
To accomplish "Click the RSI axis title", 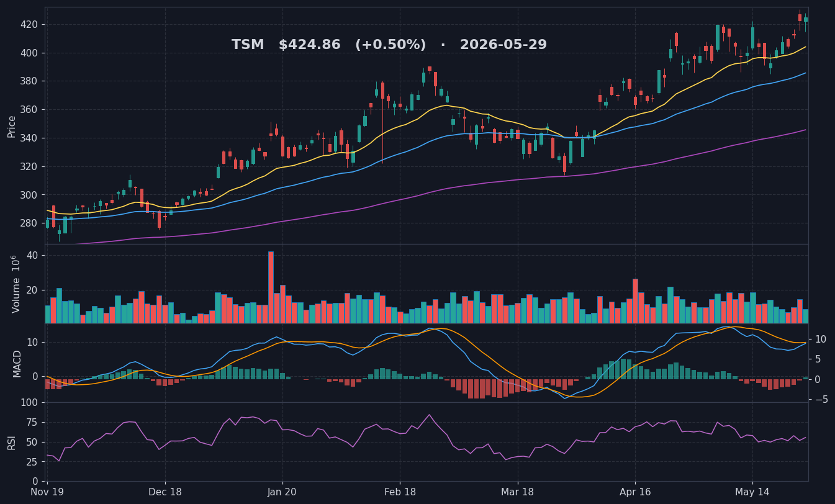I will 12,442.
